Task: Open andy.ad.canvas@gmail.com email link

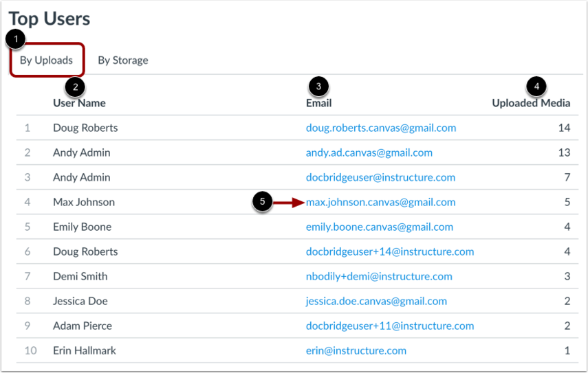Action: pyautogui.click(x=369, y=152)
